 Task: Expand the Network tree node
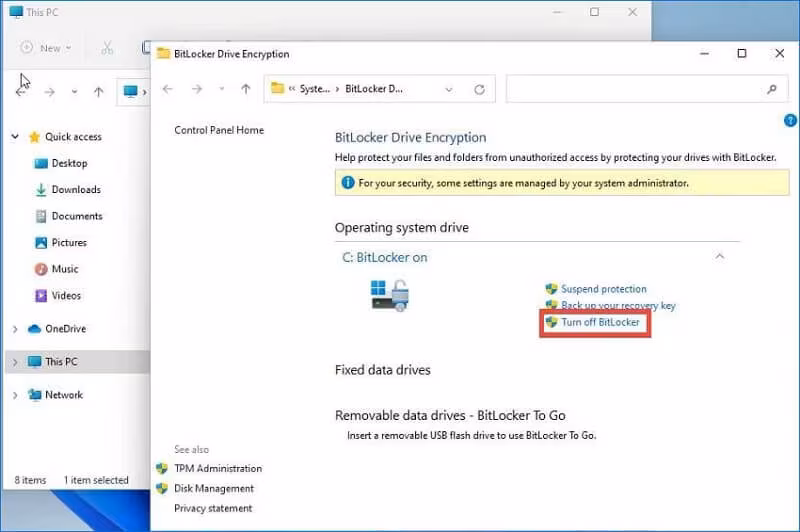15,395
